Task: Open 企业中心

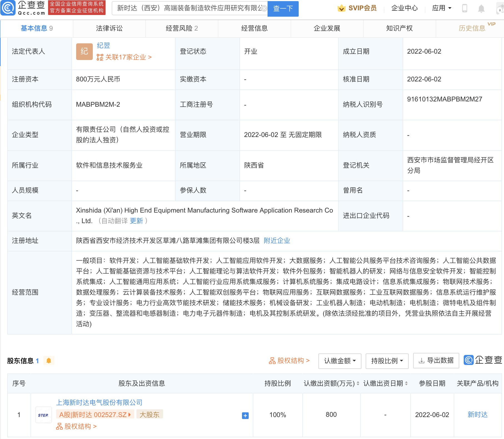Action: pos(405,8)
